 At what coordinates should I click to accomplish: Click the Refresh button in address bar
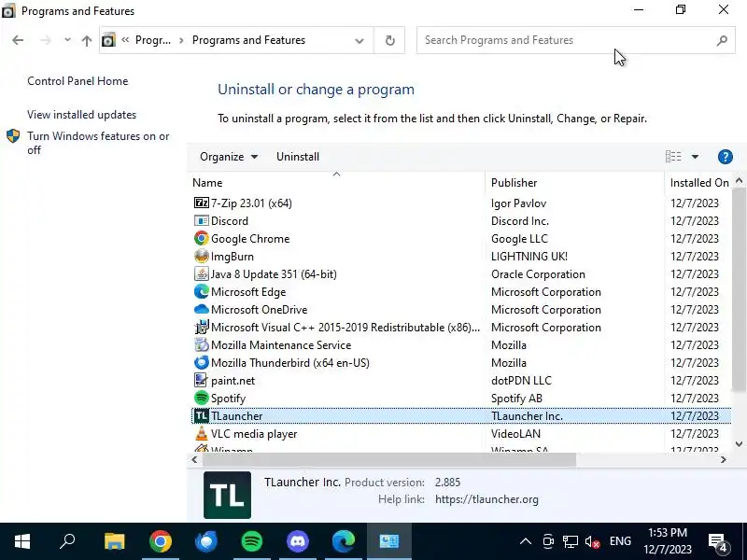[x=389, y=40]
